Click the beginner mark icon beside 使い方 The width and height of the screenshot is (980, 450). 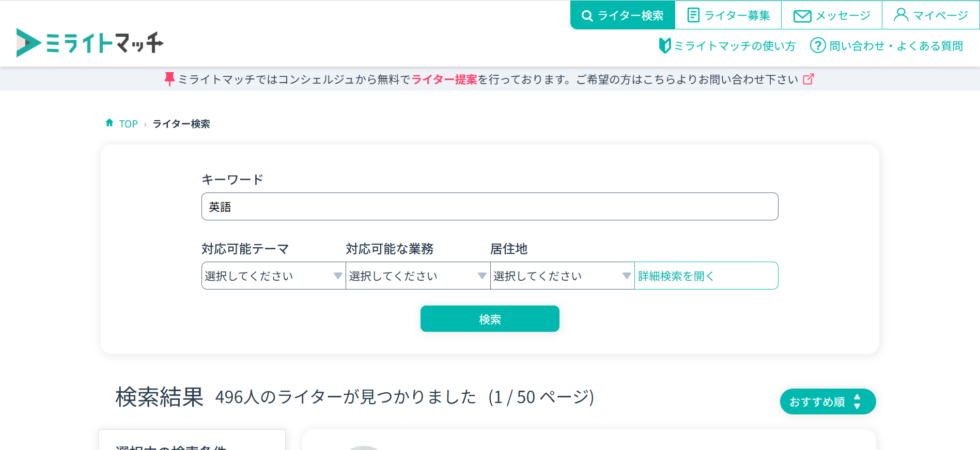tap(664, 46)
